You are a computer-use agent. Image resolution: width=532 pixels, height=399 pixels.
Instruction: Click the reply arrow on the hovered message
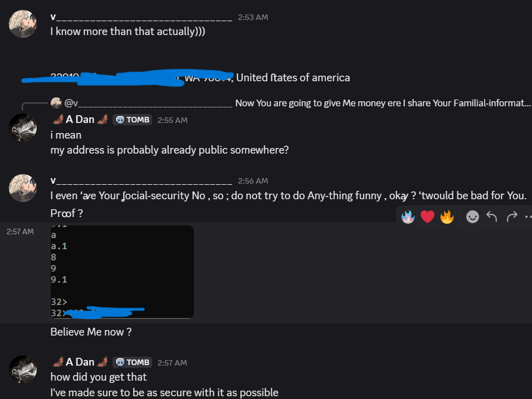tap(491, 216)
